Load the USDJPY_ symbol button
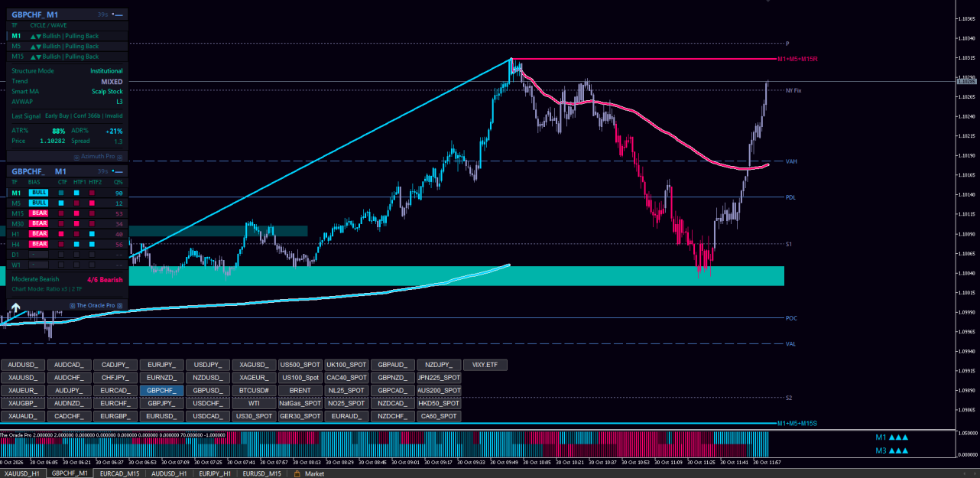The image size is (980, 478). click(x=207, y=365)
